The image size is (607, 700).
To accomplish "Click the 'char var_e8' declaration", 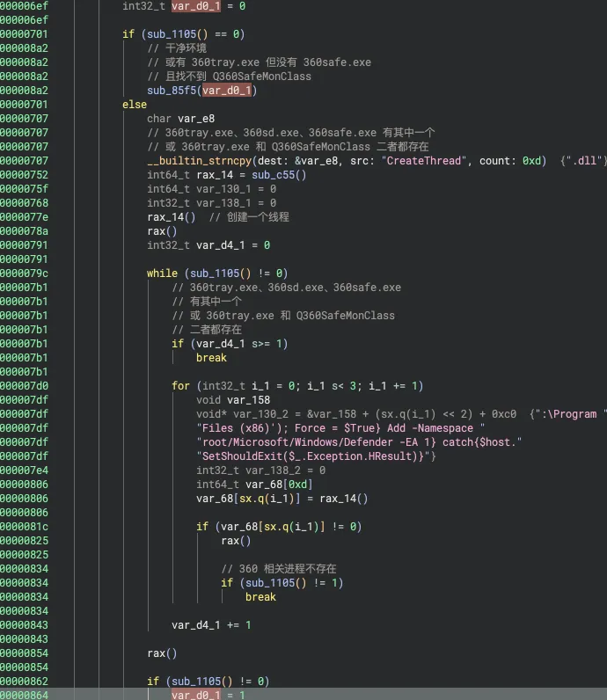I will tap(181, 119).
